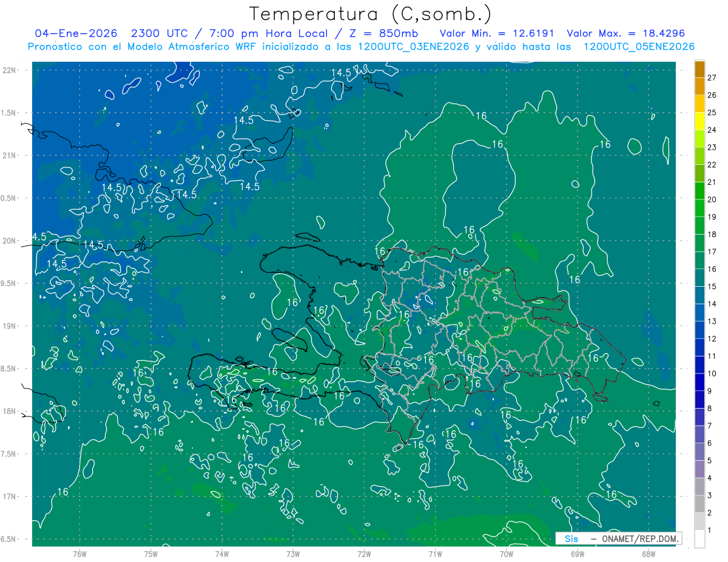This screenshot has height=562, width=728.
Task: Click the "22N" latitude axis label
Action: [10, 70]
